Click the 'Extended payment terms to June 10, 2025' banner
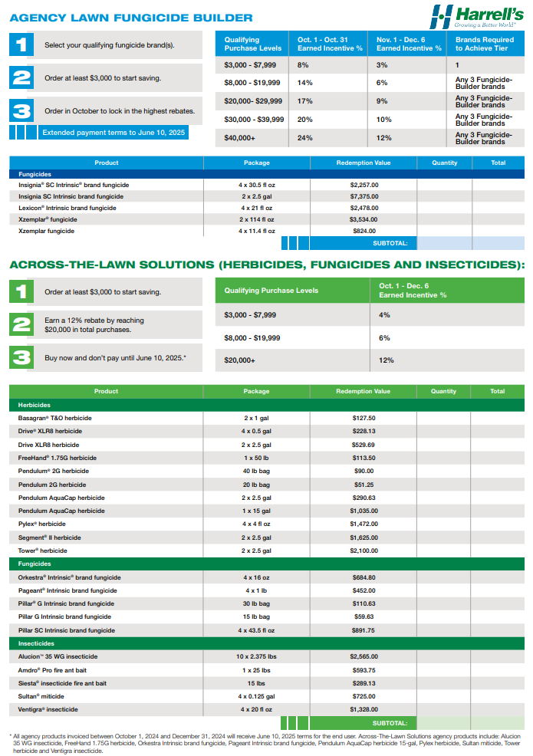The width and height of the screenshot is (533, 756). [114, 133]
